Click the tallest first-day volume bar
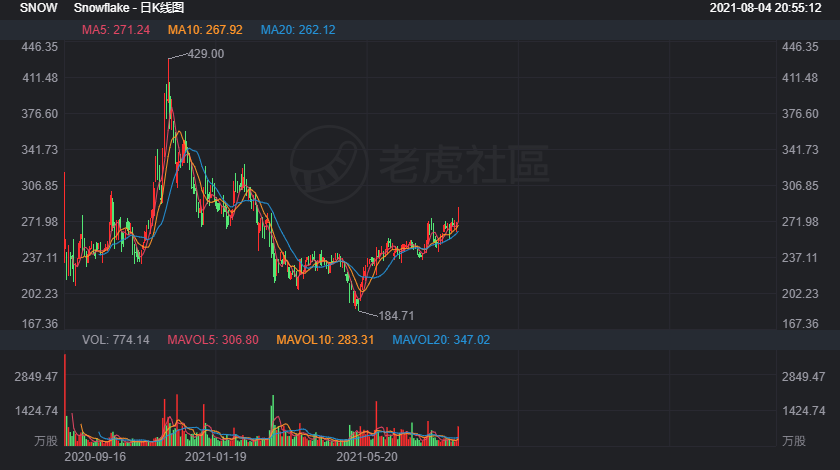Image resolution: width=840 pixels, height=470 pixels. [65, 400]
